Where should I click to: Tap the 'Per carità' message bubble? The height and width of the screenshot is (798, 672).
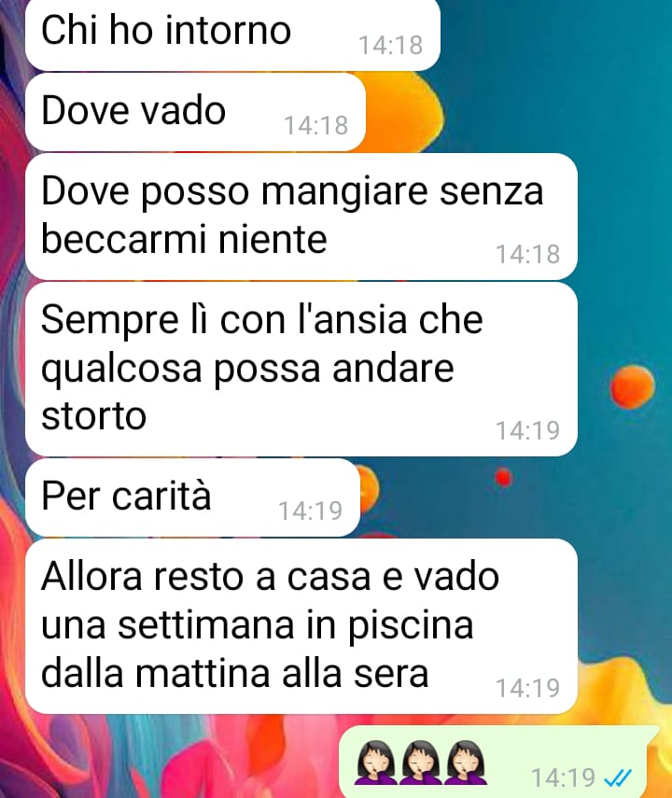tap(192, 497)
